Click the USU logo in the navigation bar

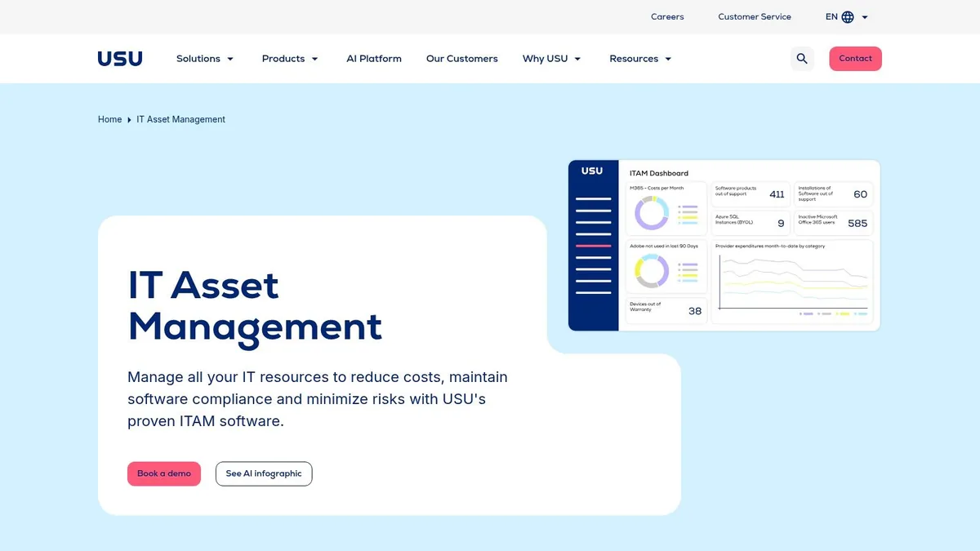[x=120, y=59]
